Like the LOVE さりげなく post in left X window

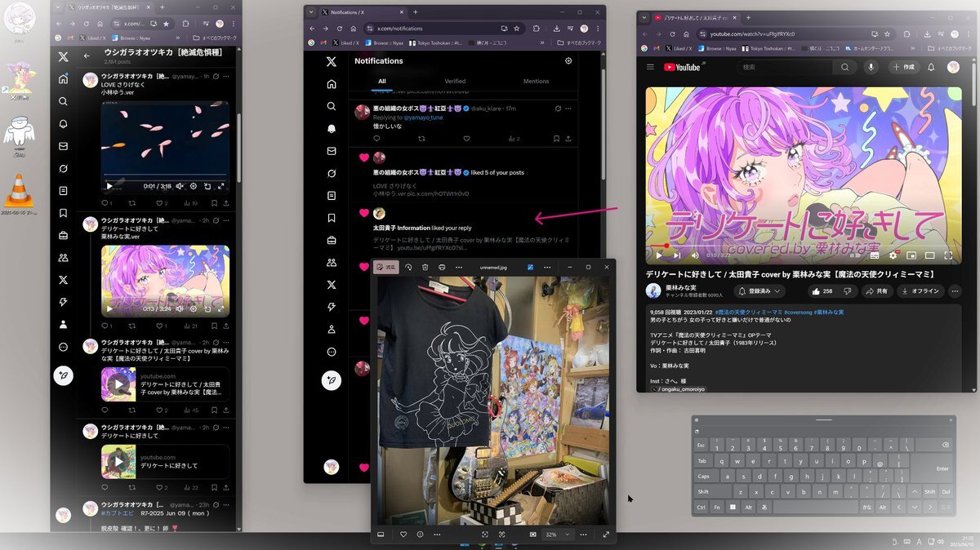(x=162, y=202)
